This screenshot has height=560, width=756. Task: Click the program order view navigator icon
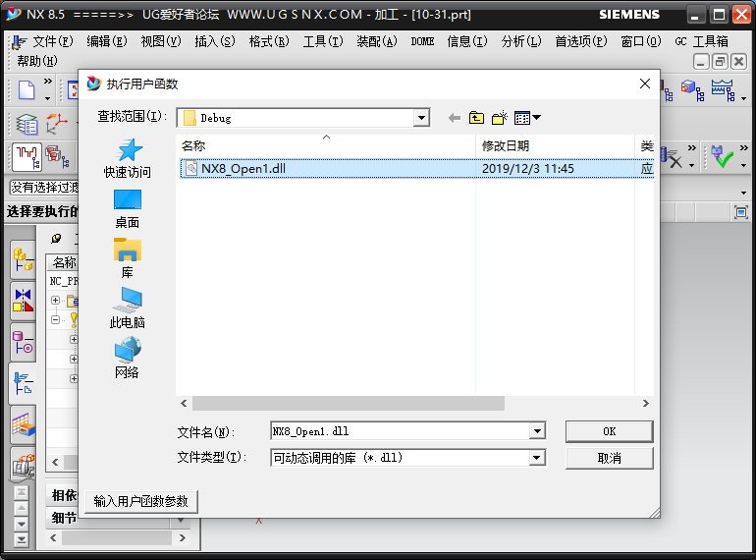tap(27, 157)
